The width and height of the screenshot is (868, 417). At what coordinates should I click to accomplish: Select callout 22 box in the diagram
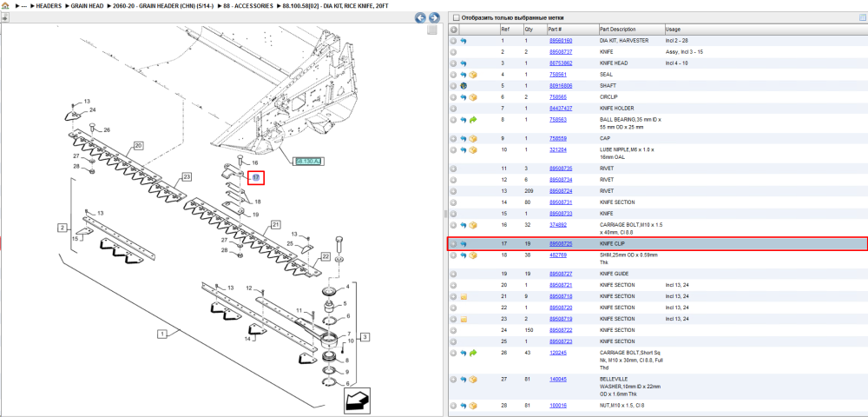(x=325, y=256)
